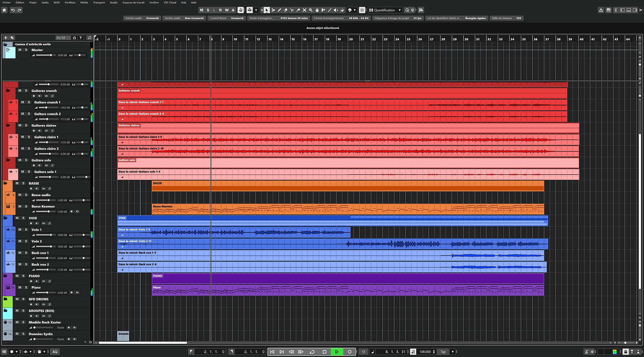Select the Mute X tool

[305, 10]
